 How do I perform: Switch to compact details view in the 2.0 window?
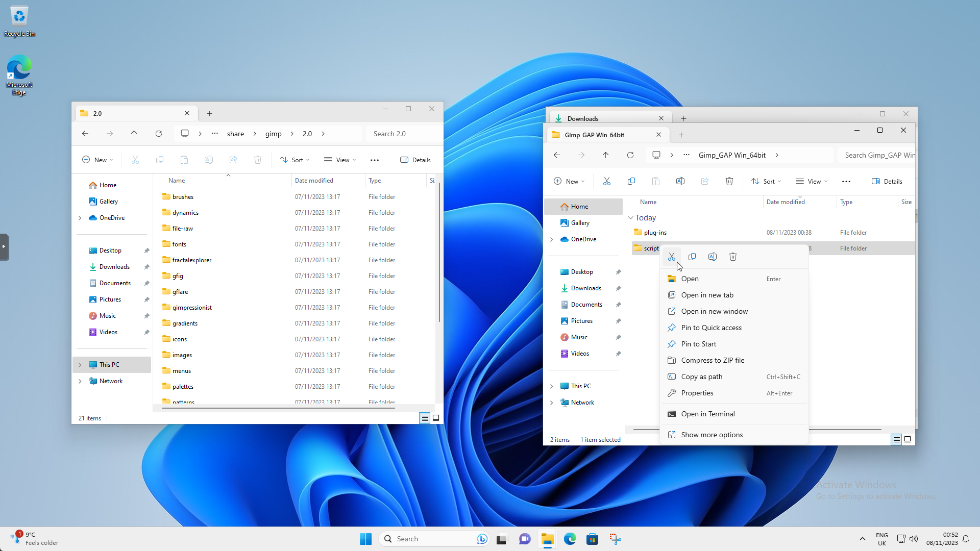click(425, 418)
